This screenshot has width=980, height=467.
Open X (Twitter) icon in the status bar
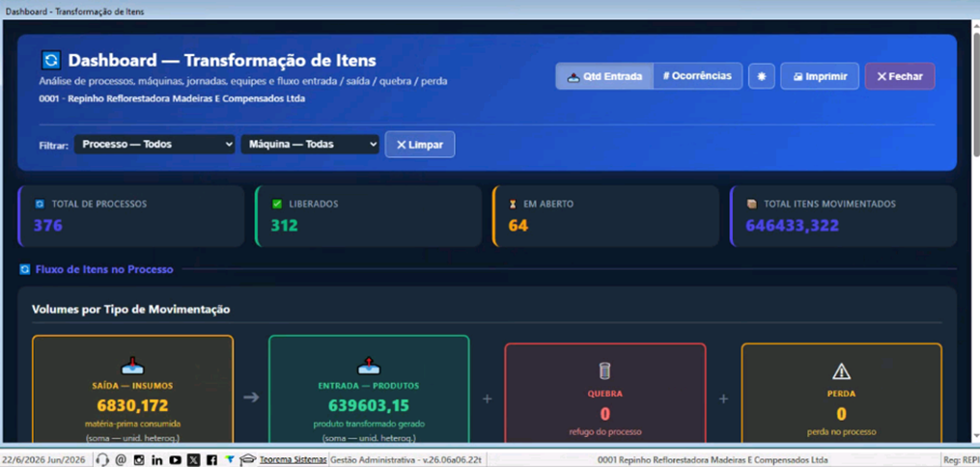[x=194, y=460]
